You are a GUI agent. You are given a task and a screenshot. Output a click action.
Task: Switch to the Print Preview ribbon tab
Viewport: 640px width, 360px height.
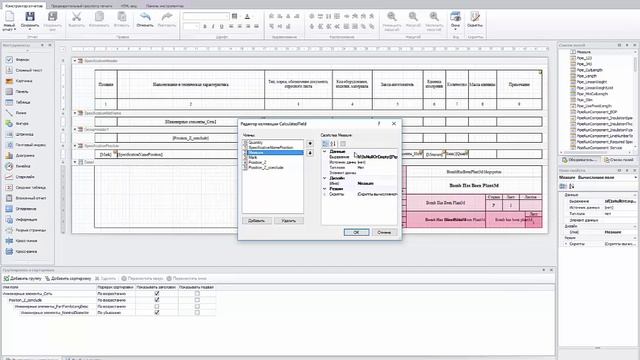[x=82, y=6]
